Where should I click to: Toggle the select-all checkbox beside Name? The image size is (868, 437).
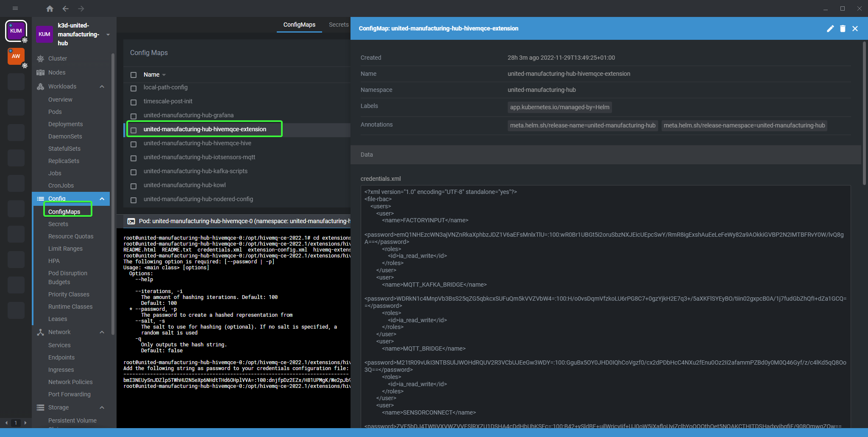click(x=134, y=75)
